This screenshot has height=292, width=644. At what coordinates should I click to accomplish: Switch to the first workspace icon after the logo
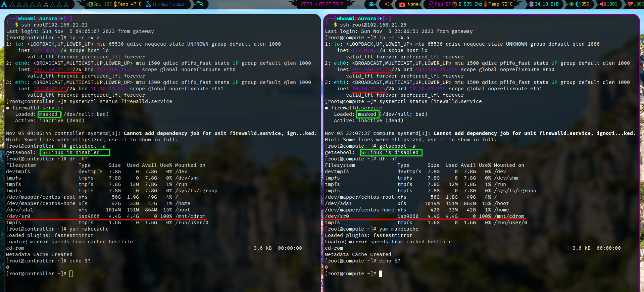click(x=13, y=5)
